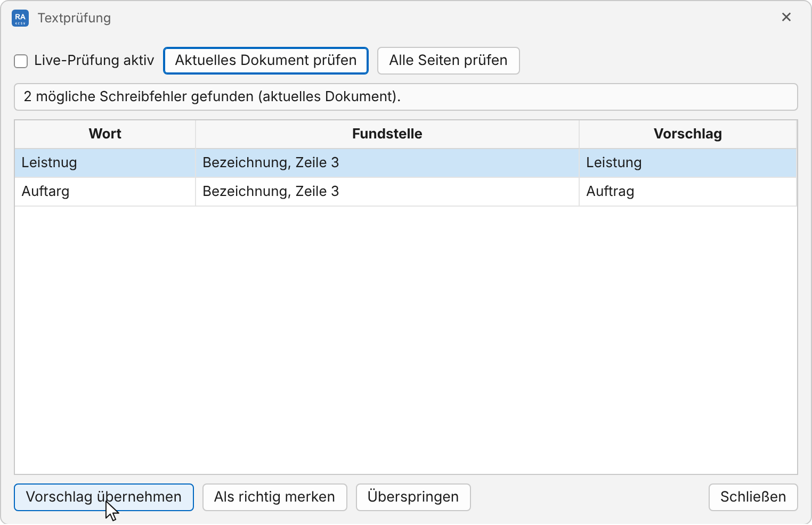
Task: Click Als richtig merken button
Action: 275,497
